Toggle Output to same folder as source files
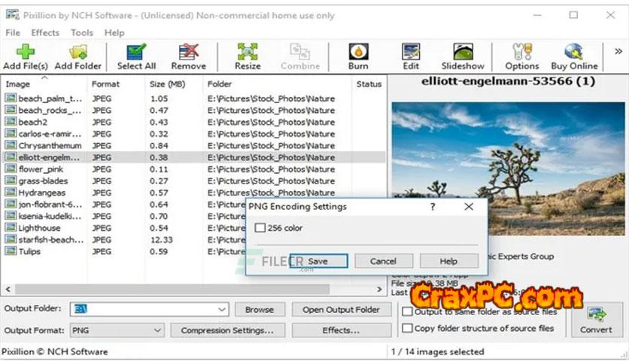This screenshot has height=364, width=629. (407, 311)
